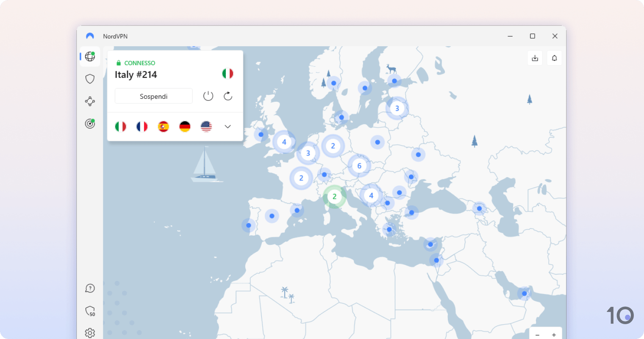The width and height of the screenshot is (644, 339).
Task: Connect to Spain via its flag
Action: click(x=163, y=126)
